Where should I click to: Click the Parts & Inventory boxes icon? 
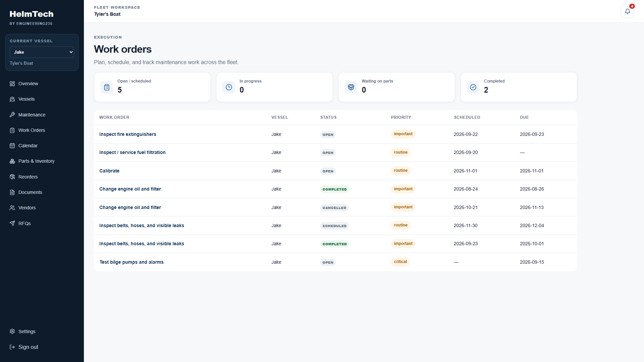tap(12, 161)
